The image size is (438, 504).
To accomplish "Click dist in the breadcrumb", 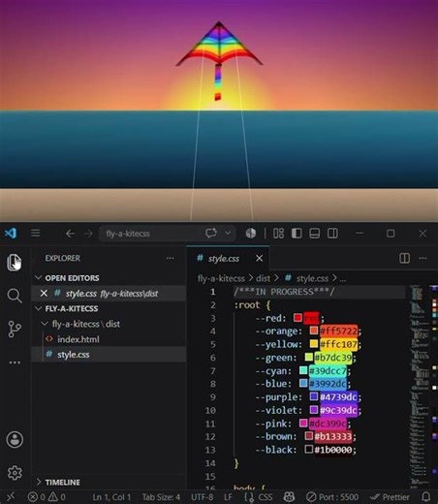I will (263, 278).
